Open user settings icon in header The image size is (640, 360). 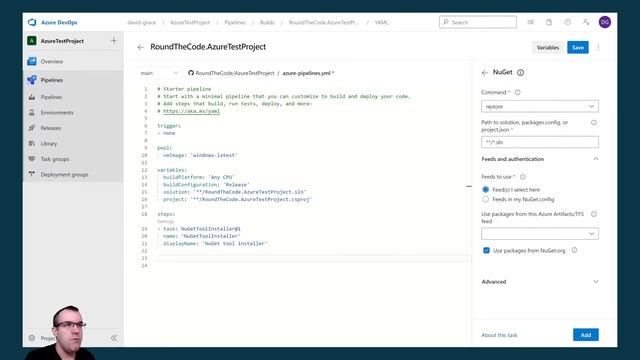(x=586, y=22)
